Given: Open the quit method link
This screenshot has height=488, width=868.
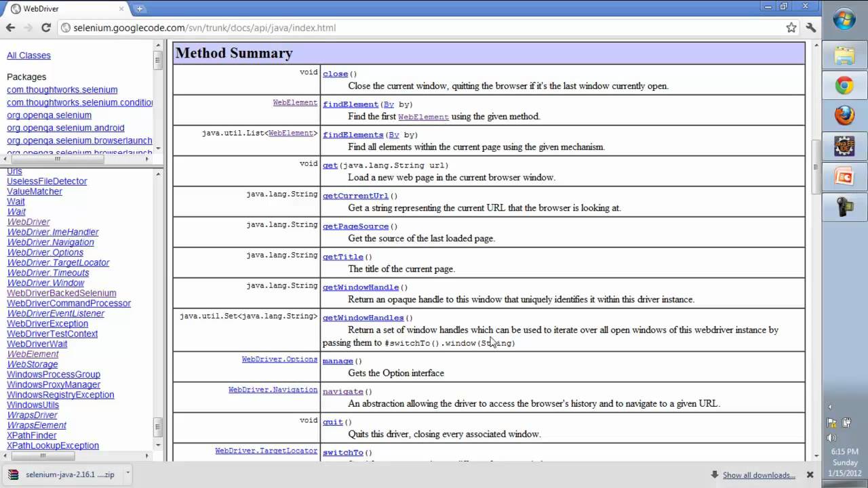Looking at the screenshot, I should (x=333, y=422).
